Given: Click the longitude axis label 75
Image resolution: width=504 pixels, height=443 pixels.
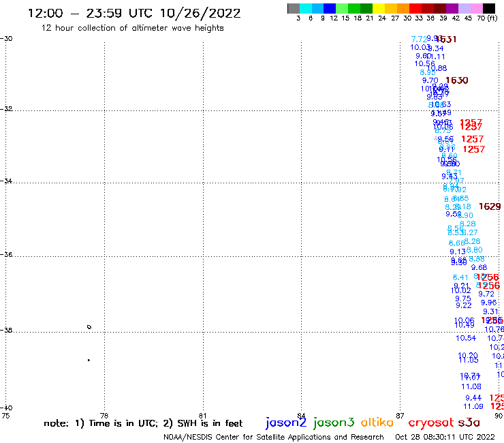Looking at the screenshot, I should pos(5,416).
